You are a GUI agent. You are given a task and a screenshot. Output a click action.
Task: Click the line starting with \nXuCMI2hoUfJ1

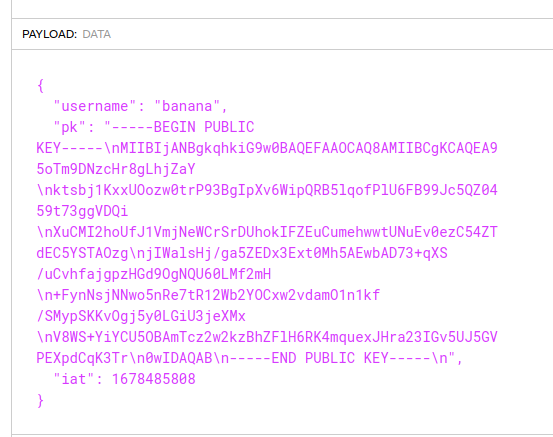click(x=267, y=232)
